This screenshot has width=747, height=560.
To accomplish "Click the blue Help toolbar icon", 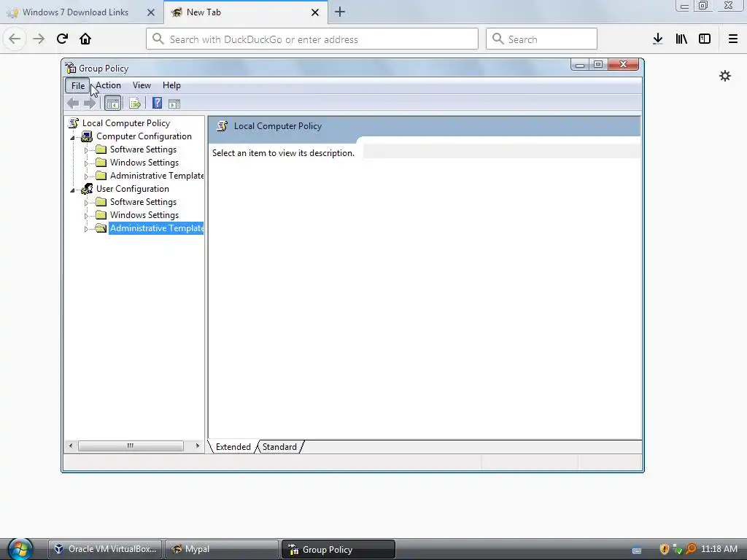I will [158, 104].
